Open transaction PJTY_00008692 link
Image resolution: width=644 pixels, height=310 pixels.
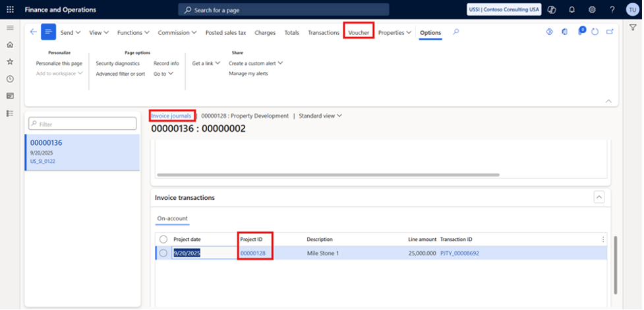(459, 253)
